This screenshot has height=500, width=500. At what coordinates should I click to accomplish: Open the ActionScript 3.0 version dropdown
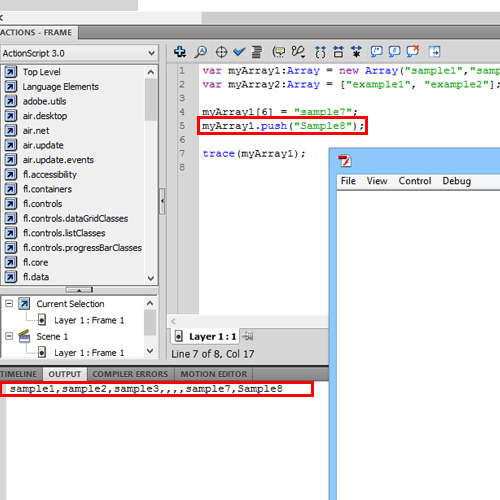click(79, 53)
